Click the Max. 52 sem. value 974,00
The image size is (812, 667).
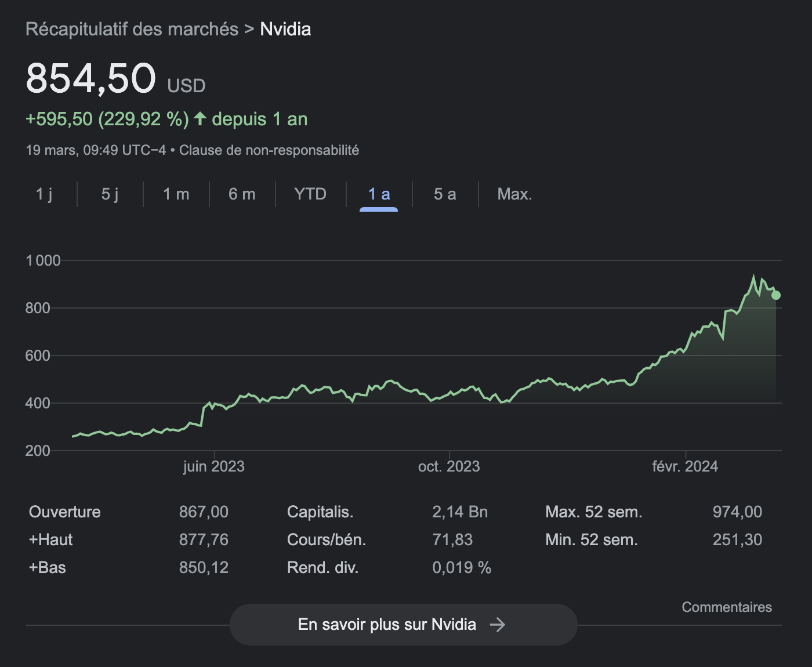(737, 512)
